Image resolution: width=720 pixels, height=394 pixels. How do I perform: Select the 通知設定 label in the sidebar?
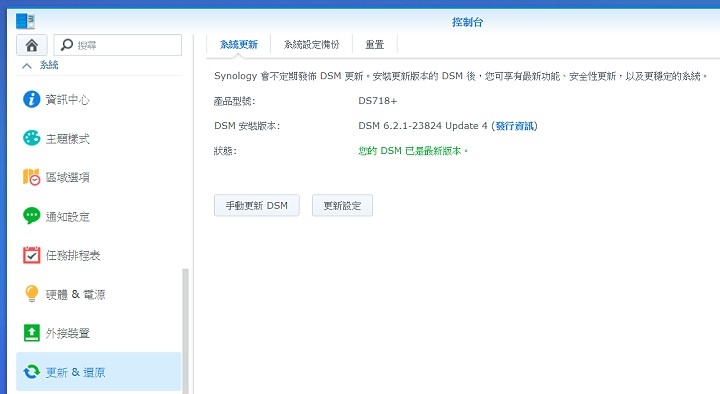click(68, 216)
